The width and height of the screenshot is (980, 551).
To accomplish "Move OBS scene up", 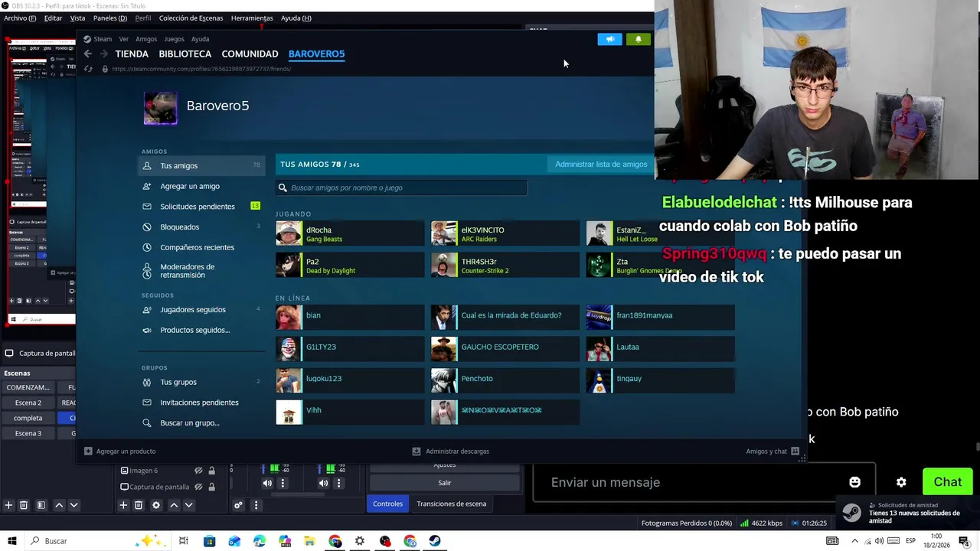I will tap(59, 505).
